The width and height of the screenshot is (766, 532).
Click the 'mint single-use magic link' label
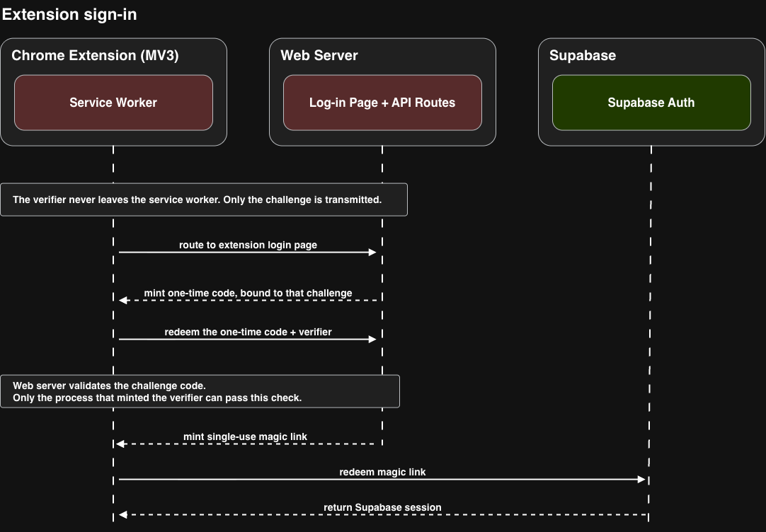tap(245, 436)
